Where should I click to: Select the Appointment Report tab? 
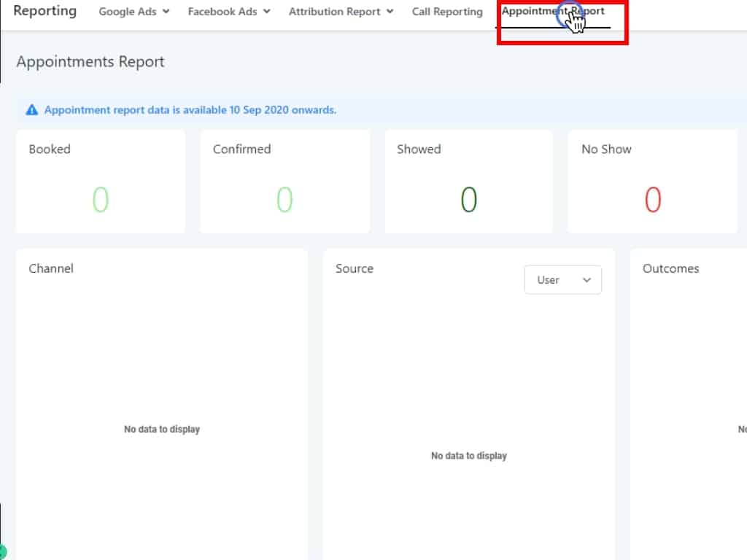tap(552, 12)
